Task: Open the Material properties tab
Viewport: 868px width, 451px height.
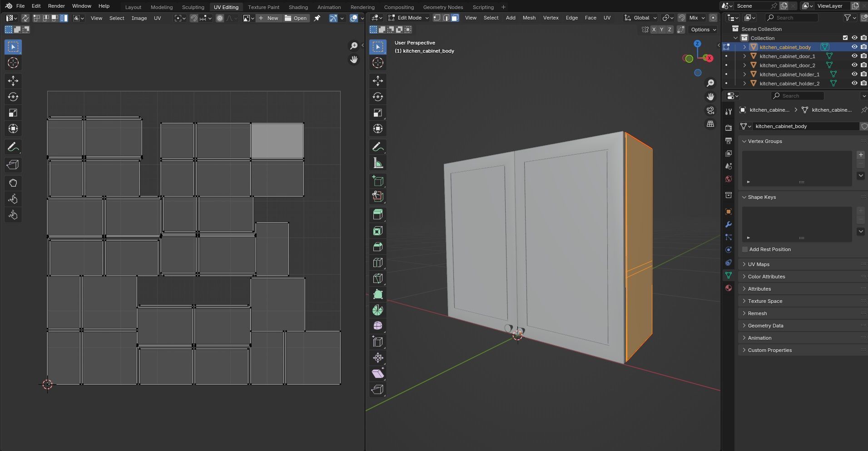Action: pyautogui.click(x=729, y=288)
